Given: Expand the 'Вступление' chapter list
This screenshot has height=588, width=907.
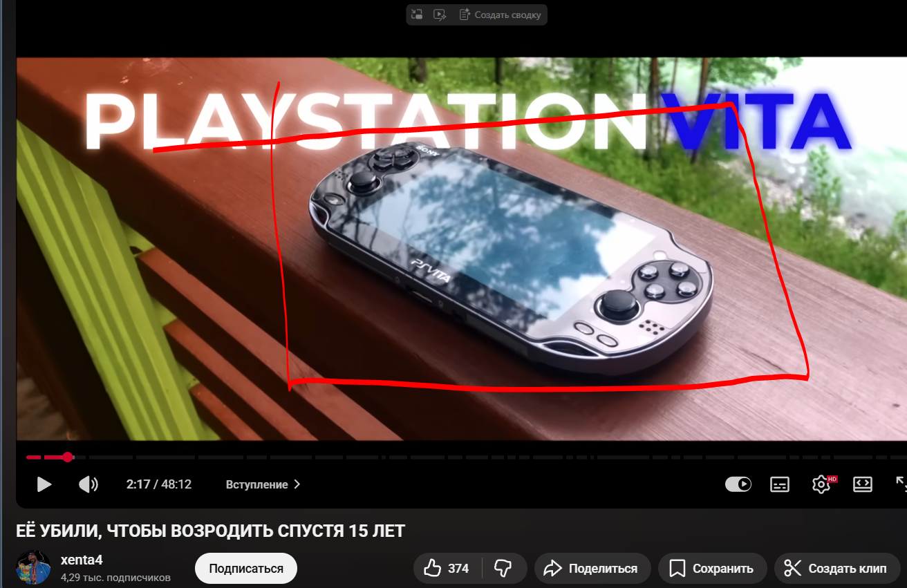Looking at the screenshot, I should tap(263, 484).
